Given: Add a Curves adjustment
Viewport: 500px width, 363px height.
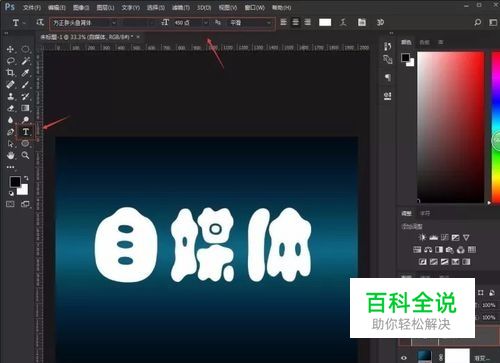Looking at the screenshot, I should point(444,237).
